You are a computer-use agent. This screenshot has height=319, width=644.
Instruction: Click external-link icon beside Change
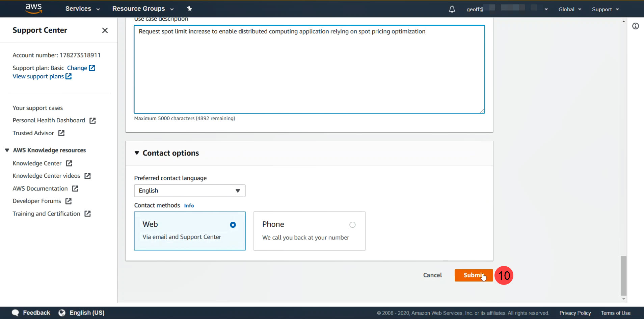point(92,68)
